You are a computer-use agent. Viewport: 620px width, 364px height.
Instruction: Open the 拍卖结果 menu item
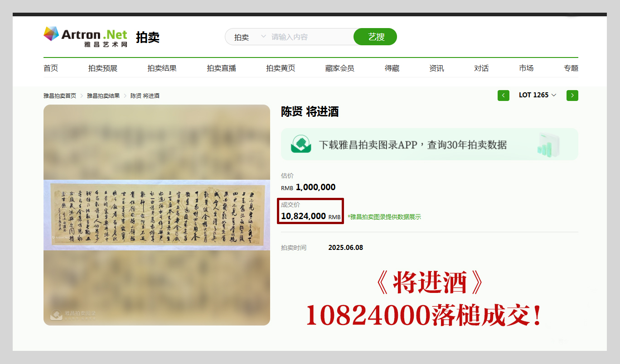coord(162,68)
